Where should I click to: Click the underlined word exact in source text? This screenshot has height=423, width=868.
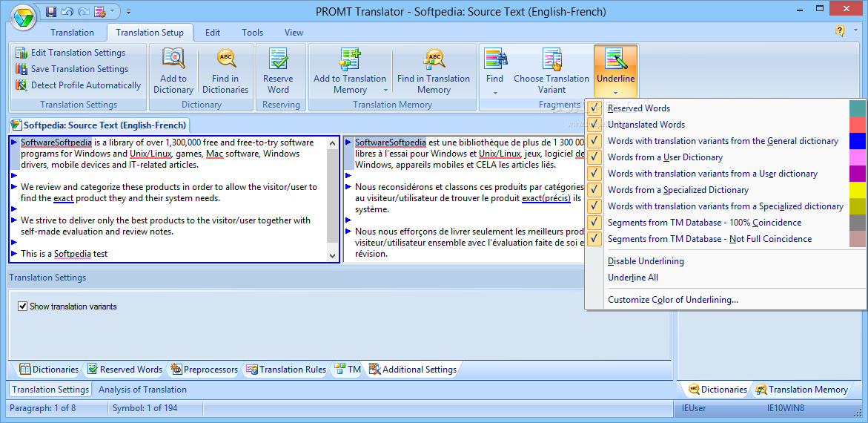[64, 198]
